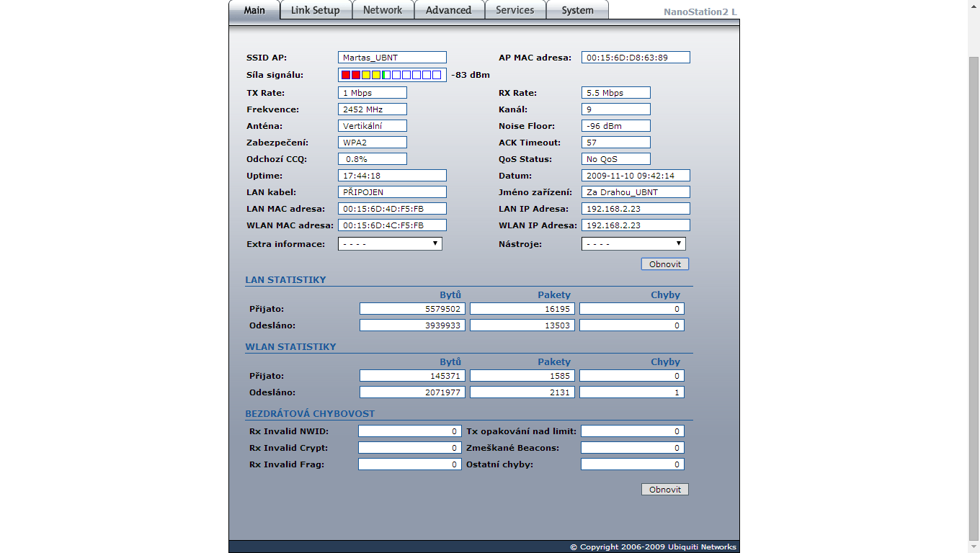Click LAN received packets 16195
This screenshot has width=980, height=553.
[522, 309]
